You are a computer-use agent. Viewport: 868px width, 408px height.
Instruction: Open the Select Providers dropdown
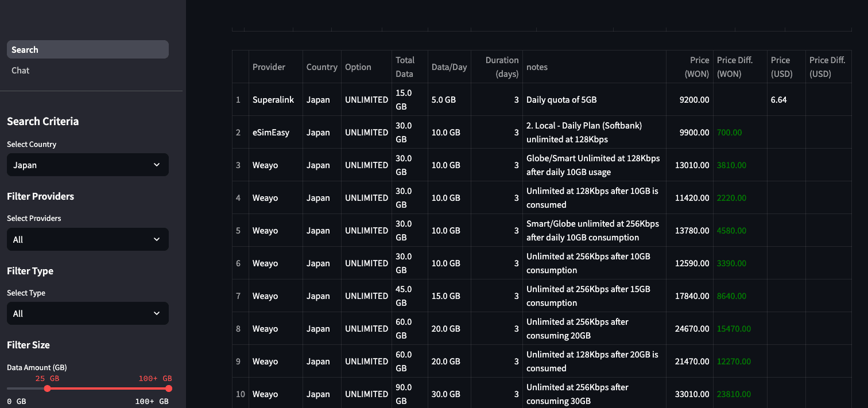(x=87, y=239)
